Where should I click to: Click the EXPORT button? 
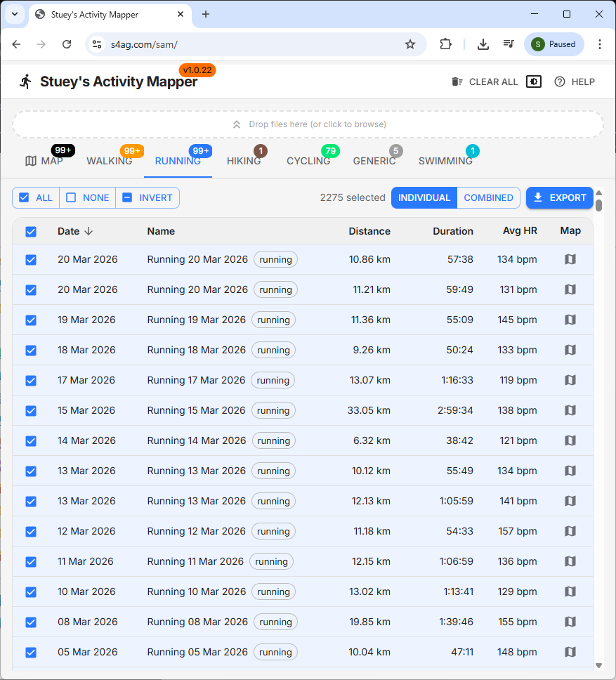point(560,197)
